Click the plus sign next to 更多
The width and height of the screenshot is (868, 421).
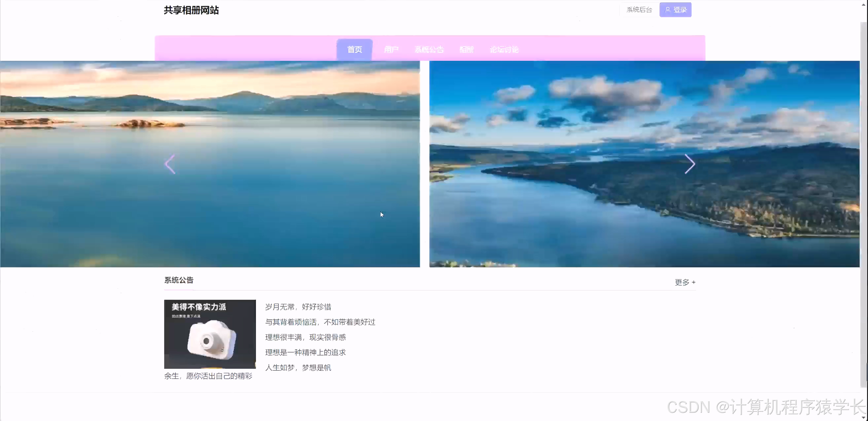pos(694,283)
